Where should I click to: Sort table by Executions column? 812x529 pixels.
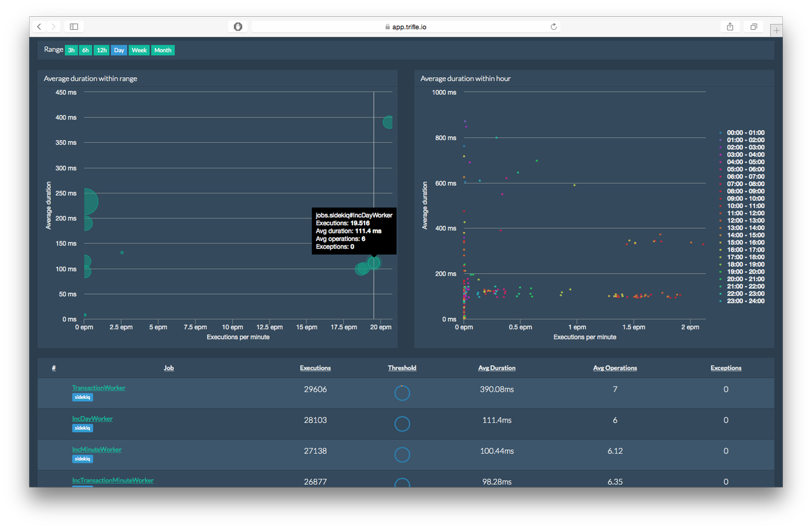(x=315, y=368)
